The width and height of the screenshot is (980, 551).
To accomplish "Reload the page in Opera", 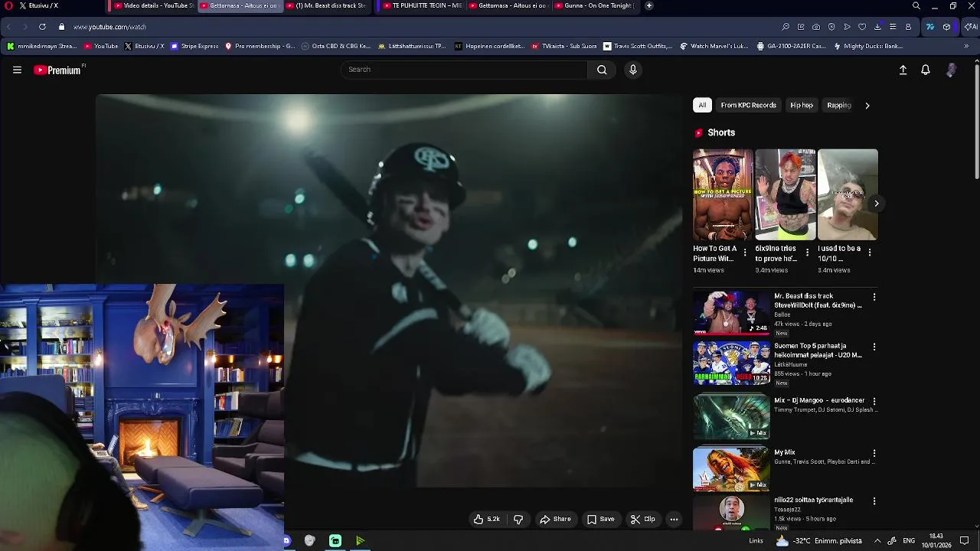I will point(42,27).
